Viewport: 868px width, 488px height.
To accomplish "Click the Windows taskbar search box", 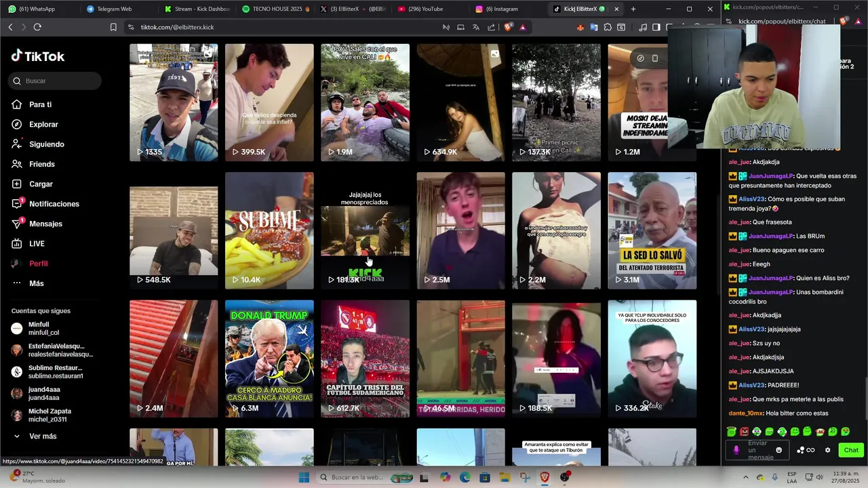I will [366, 477].
